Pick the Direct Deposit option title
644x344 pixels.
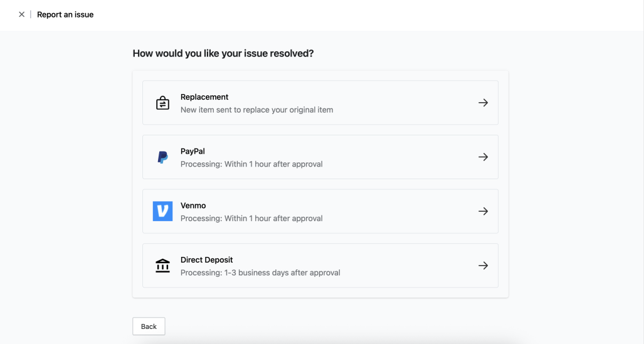pos(206,259)
